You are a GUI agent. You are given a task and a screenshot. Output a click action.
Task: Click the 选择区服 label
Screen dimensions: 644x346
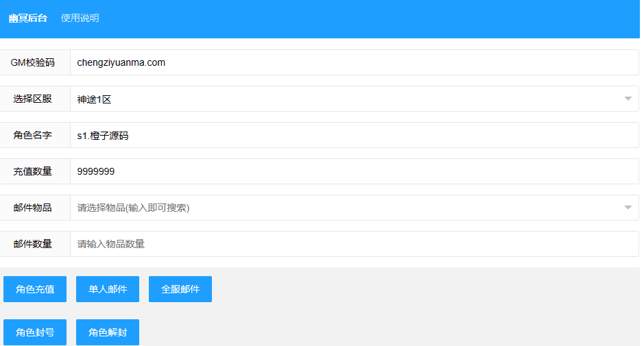[x=33, y=99]
